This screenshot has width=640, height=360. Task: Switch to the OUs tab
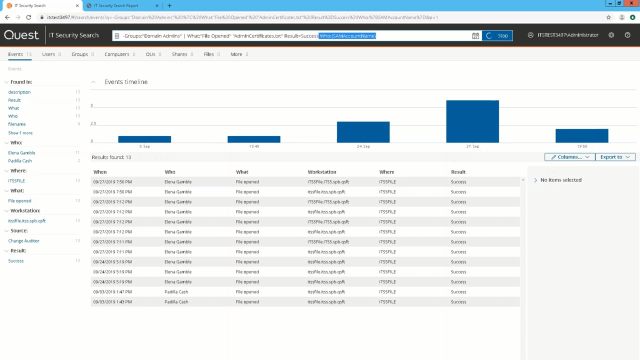(x=153, y=54)
